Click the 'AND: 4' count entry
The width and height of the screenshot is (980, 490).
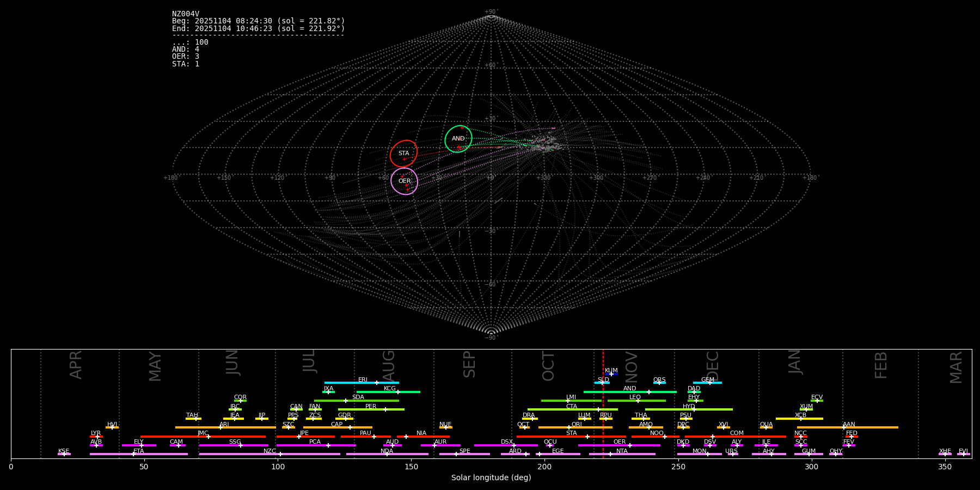coord(186,50)
